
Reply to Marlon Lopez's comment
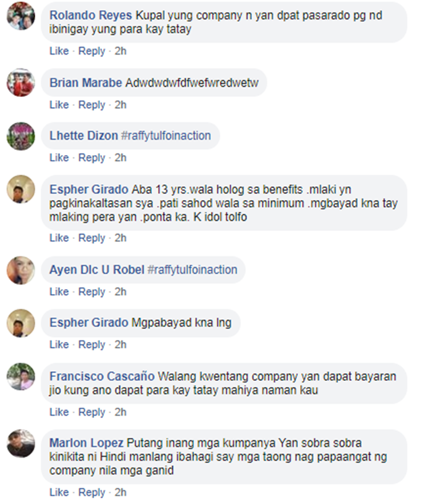click(92, 492)
